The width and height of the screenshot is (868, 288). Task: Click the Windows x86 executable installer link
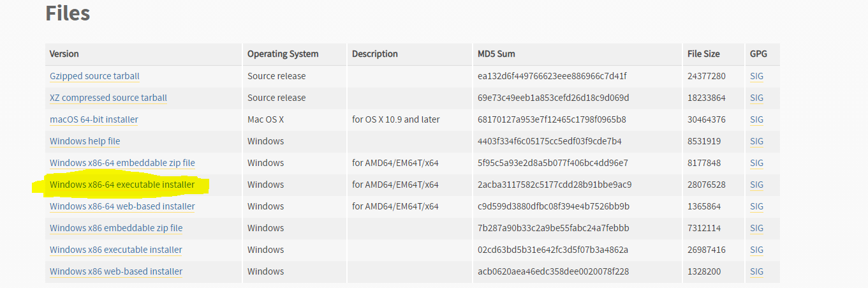tap(116, 250)
